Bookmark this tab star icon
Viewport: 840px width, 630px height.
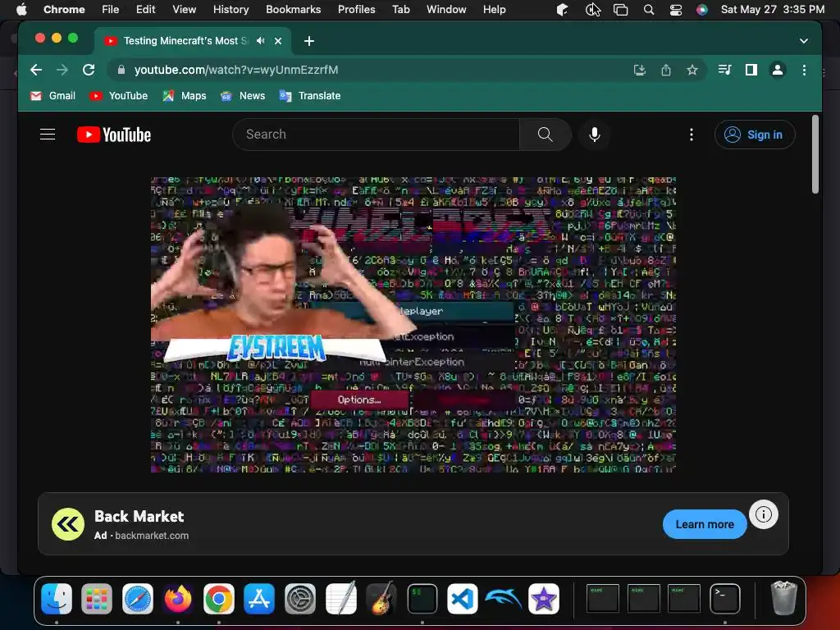[692, 70]
